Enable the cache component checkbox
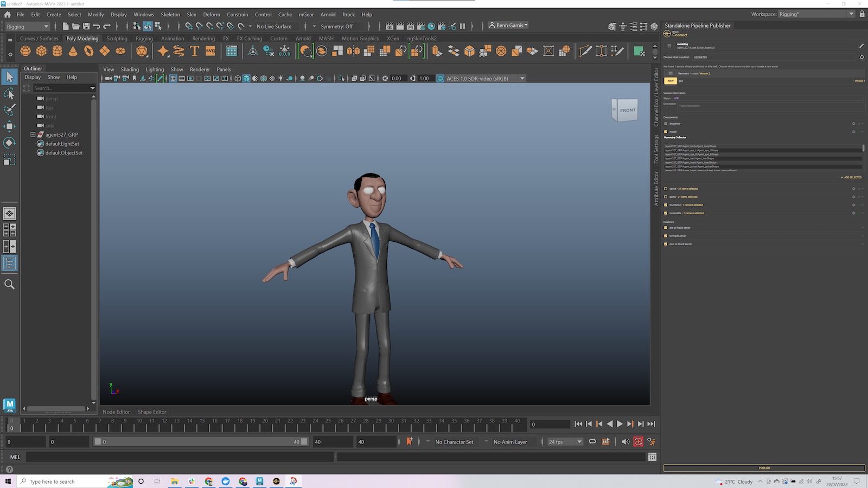Viewport: 868px width, 488px height. pyautogui.click(x=666, y=189)
